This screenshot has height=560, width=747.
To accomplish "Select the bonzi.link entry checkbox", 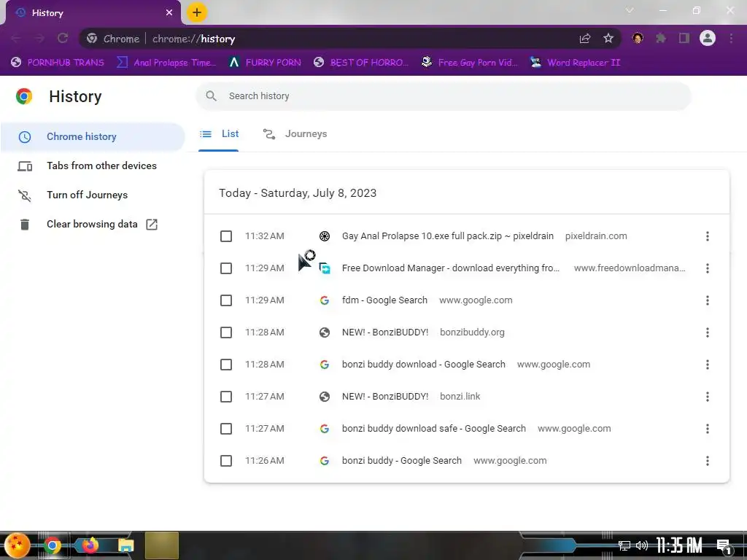I will (226, 397).
